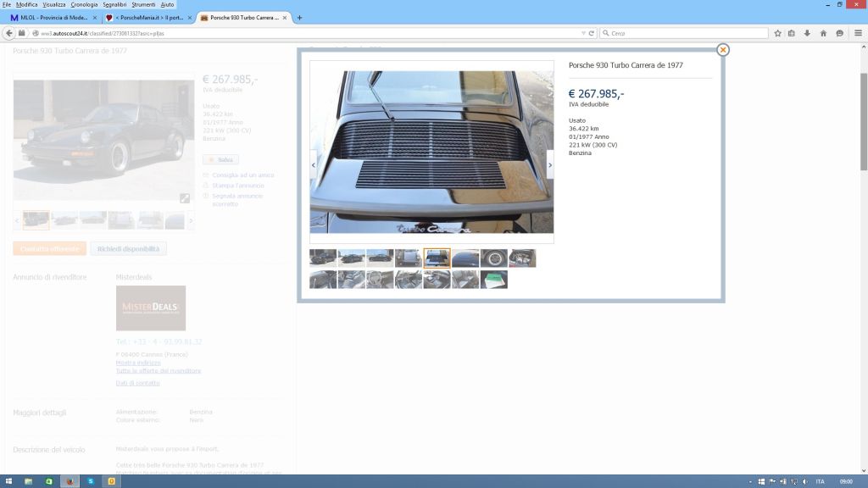The height and width of the screenshot is (488, 868).
Task: Select the steering wheel interior thumbnail
Action: (x=380, y=280)
